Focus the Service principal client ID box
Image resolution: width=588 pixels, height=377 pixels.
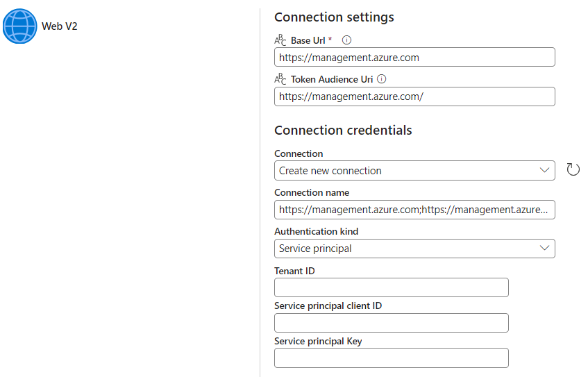392,323
